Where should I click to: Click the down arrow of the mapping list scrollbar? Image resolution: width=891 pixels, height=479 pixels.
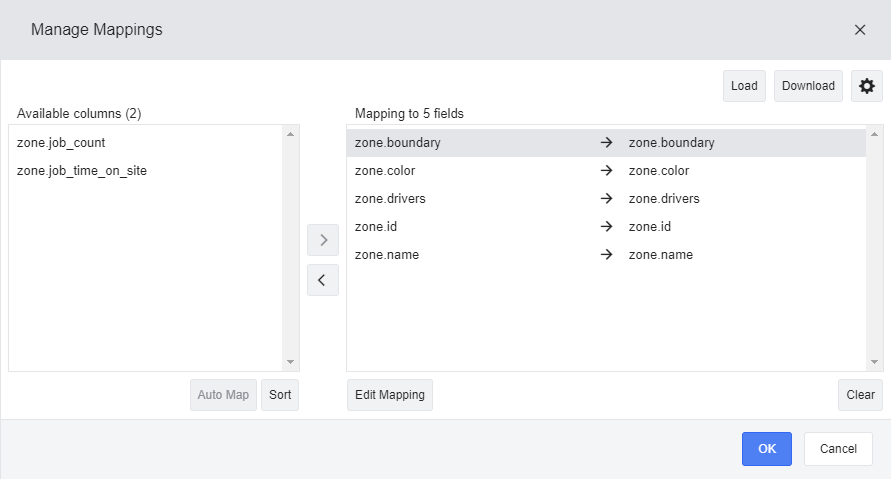coord(875,362)
